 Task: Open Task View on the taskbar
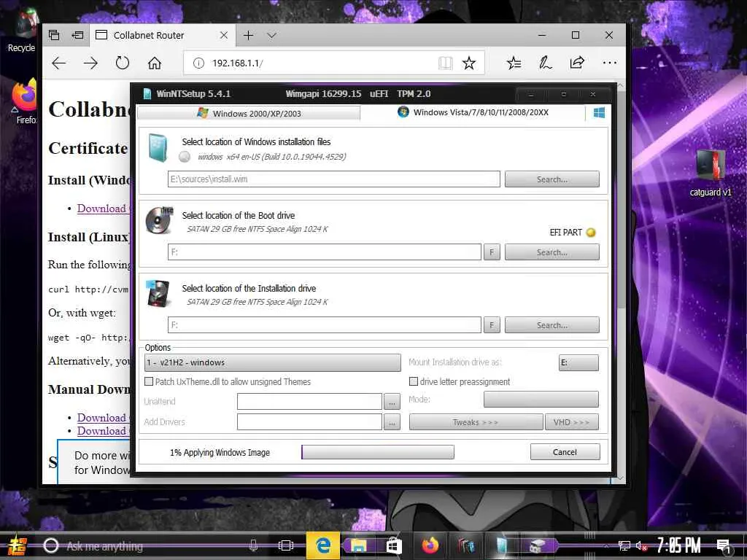(286, 545)
